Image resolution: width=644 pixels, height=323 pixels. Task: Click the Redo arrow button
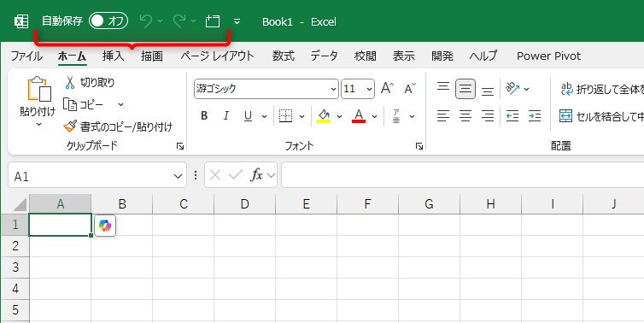click(179, 21)
